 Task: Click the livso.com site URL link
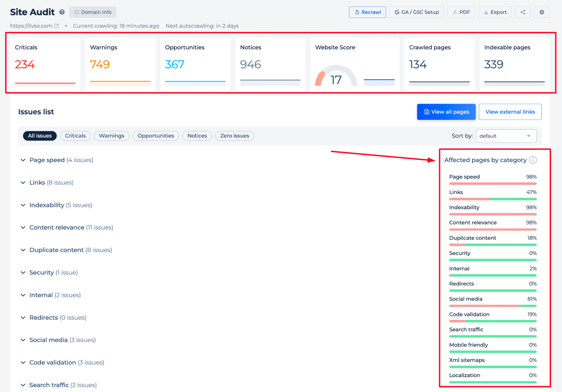click(31, 26)
